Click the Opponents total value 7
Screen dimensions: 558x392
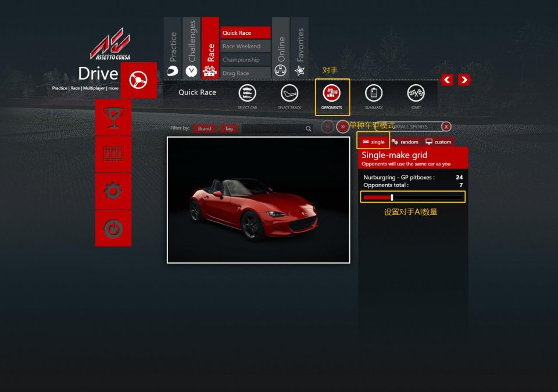(x=461, y=185)
